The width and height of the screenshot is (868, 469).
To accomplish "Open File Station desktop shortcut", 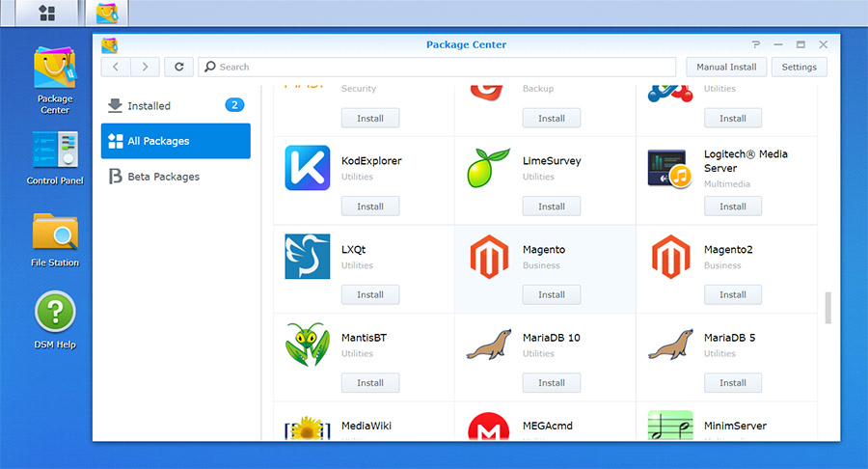I will pyautogui.click(x=55, y=239).
